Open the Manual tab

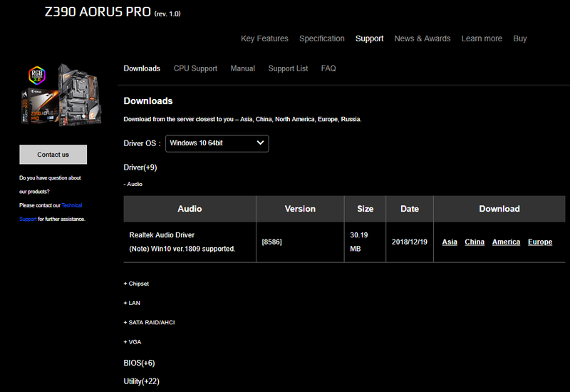(242, 68)
